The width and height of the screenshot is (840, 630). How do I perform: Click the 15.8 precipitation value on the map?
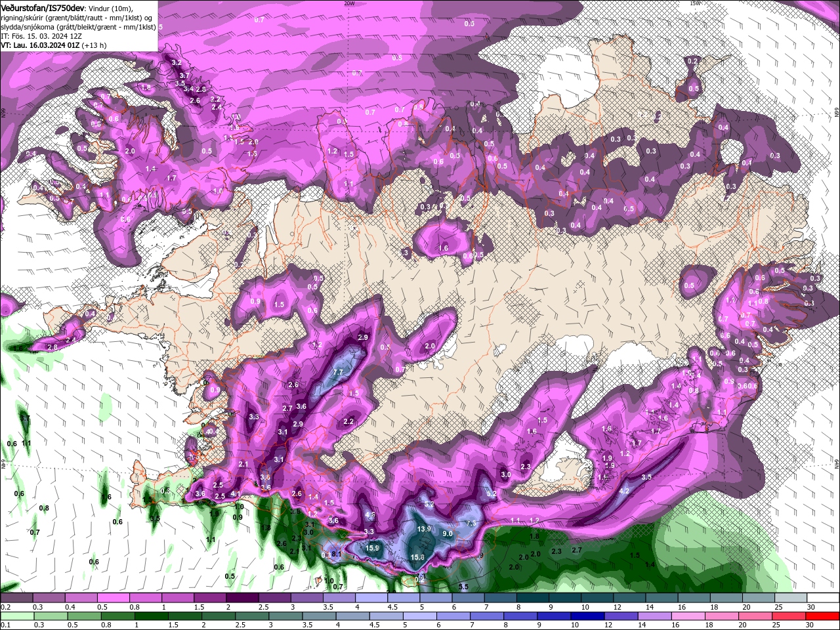pyautogui.click(x=417, y=557)
